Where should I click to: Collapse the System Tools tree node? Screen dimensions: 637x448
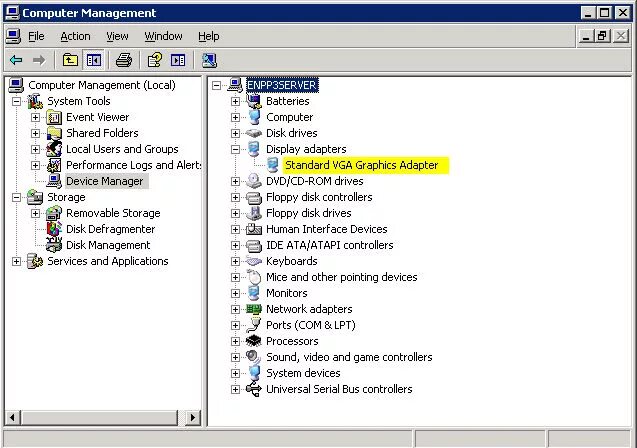tap(16, 101)
